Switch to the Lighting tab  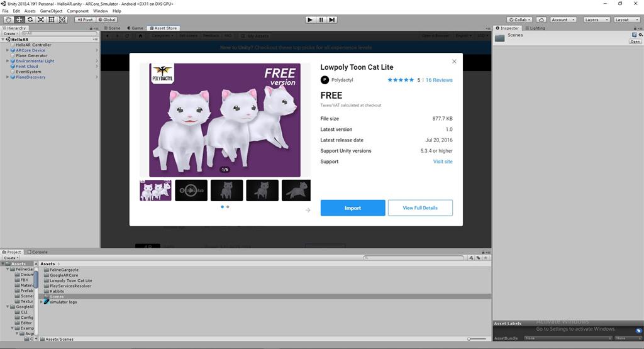[x=535, y=28]
